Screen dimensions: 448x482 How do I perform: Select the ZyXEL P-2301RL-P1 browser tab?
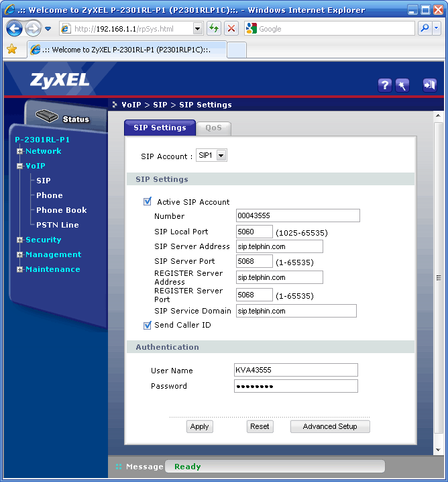click(x=127, y=50)
